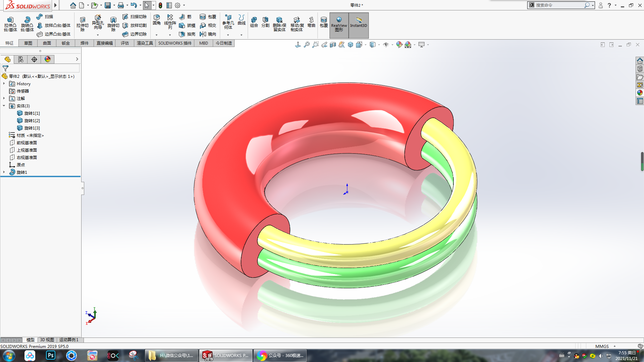Toggle the hide/show items eye icon
The width and height of the screenshot is (644, 362).
[386, 45]
